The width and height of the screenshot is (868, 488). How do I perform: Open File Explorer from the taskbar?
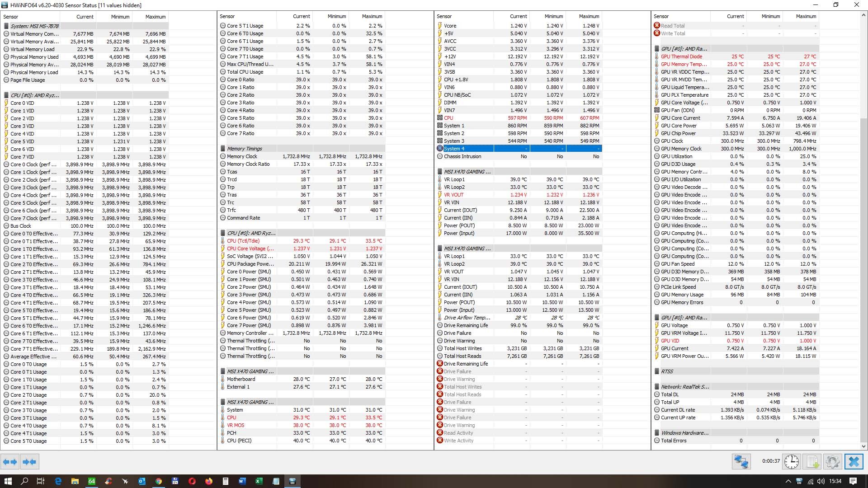point(75,481)
